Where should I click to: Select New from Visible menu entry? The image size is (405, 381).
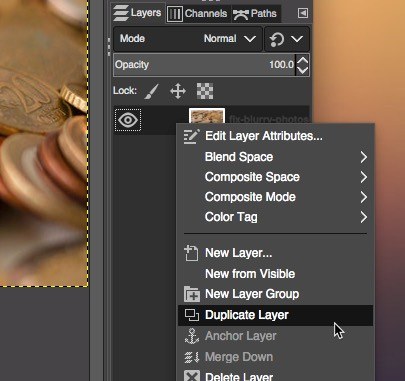click(x=275, y=274)
